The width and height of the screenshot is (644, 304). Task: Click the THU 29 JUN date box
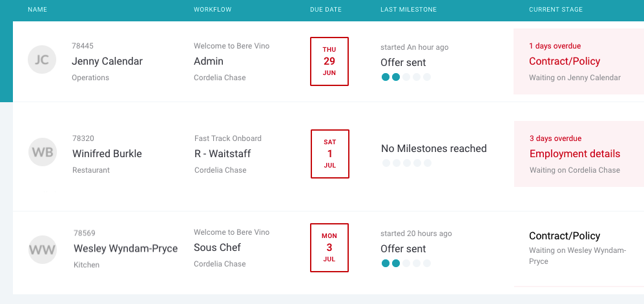coord(329,61)
